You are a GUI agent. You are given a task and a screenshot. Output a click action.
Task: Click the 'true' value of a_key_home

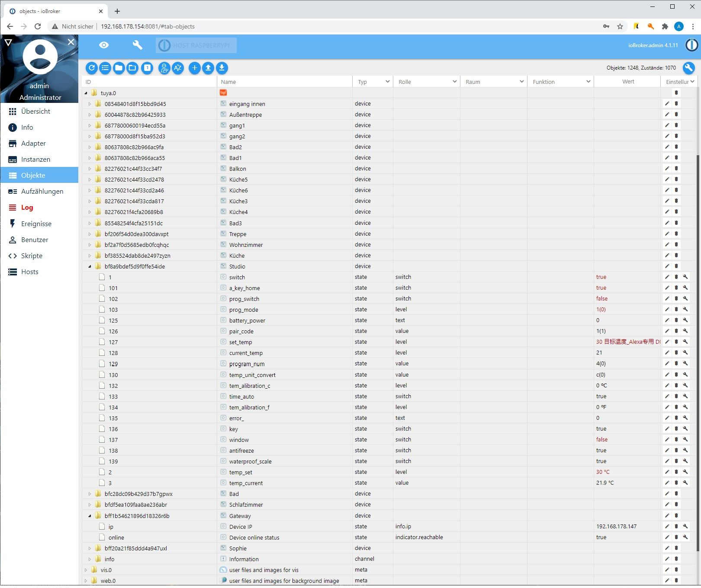[x=601, y=288]
